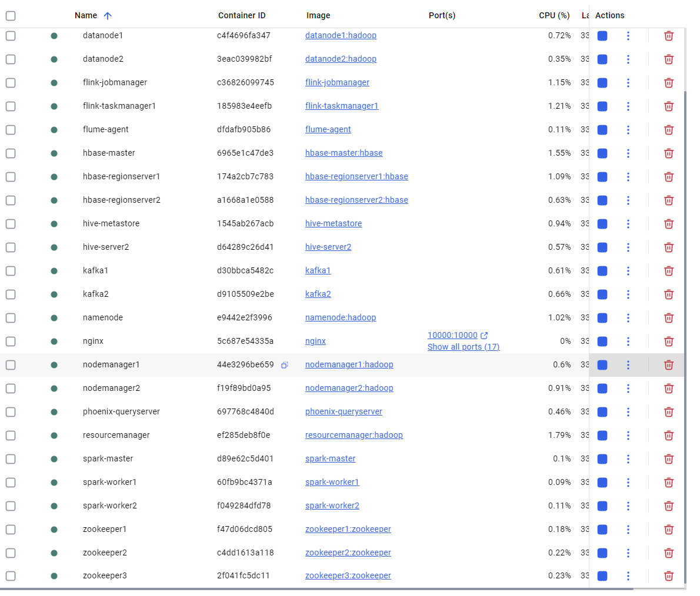Stop the datanode1 container
The image size is (700, 596).
(602, 36)
